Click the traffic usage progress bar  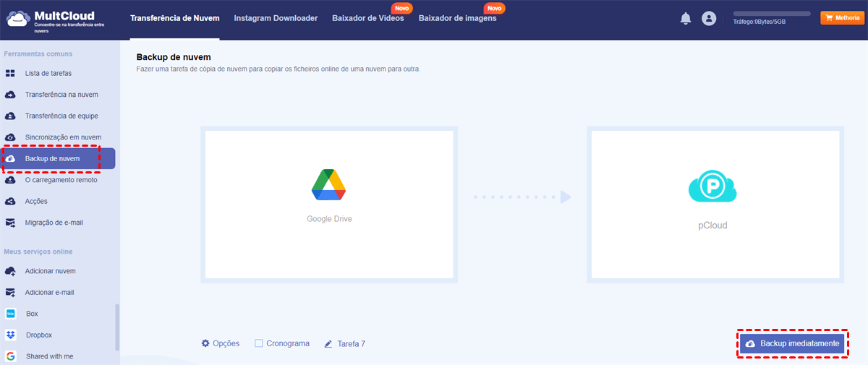(x=772, y=13)
